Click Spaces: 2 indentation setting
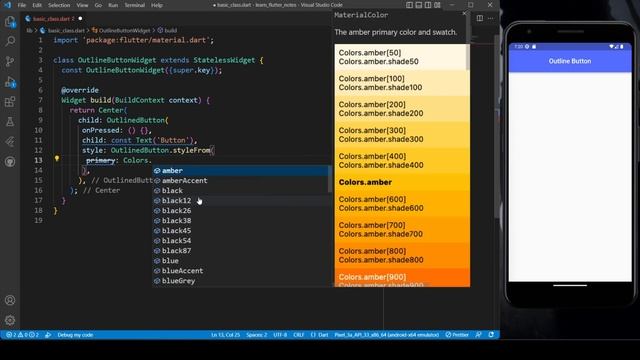 [x=256, y=335]
